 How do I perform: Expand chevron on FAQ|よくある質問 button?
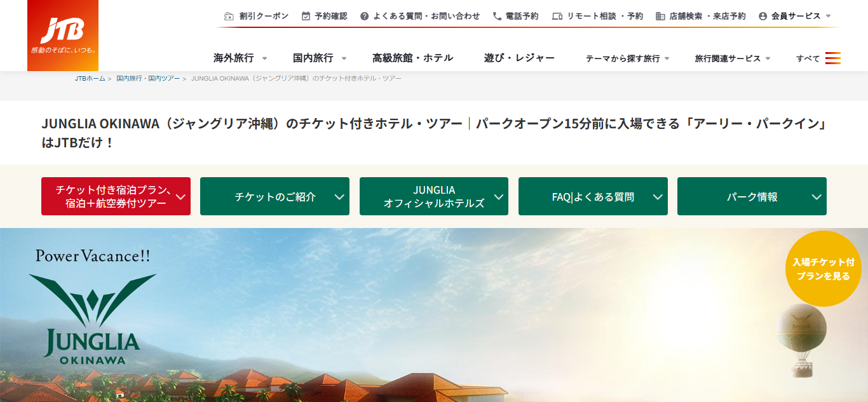[658, 197]
